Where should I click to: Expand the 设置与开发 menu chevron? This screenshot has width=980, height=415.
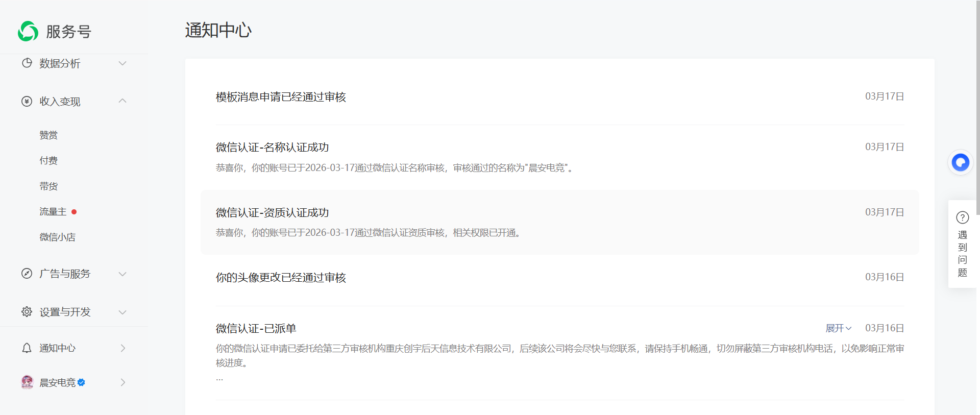click(122, 312)
